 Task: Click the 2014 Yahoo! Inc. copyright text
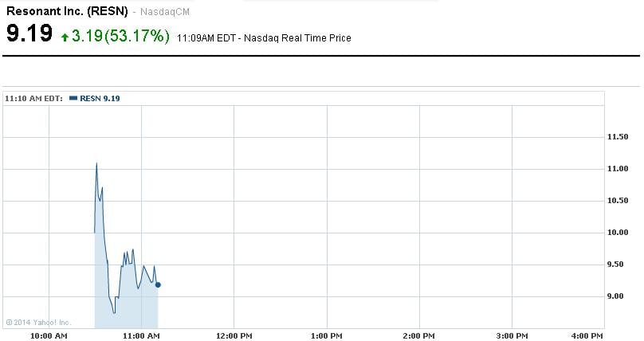pos(38,322)
